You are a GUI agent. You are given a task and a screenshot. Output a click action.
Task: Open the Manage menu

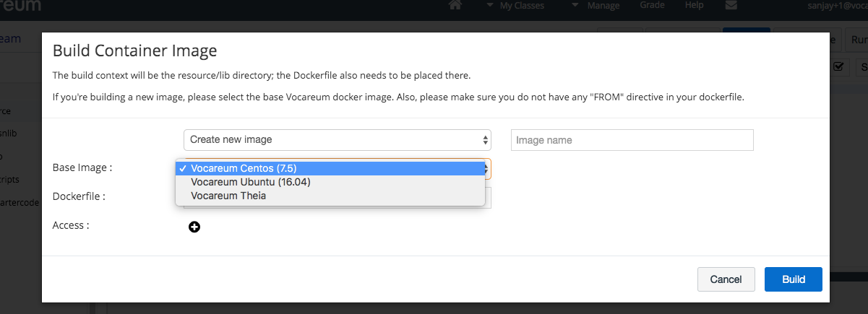coord(596,6)
